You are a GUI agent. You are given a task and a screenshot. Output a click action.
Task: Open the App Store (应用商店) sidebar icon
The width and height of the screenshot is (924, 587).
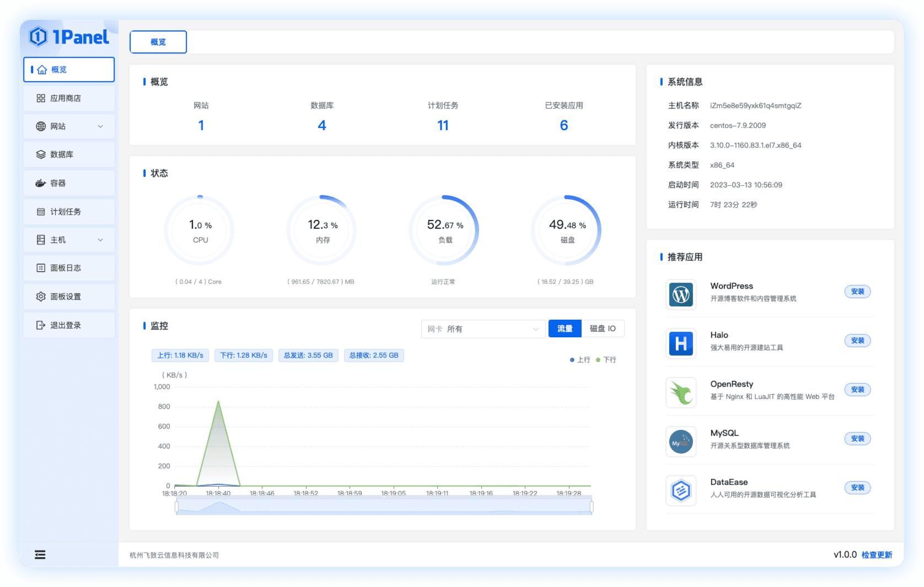coord(41,98)
